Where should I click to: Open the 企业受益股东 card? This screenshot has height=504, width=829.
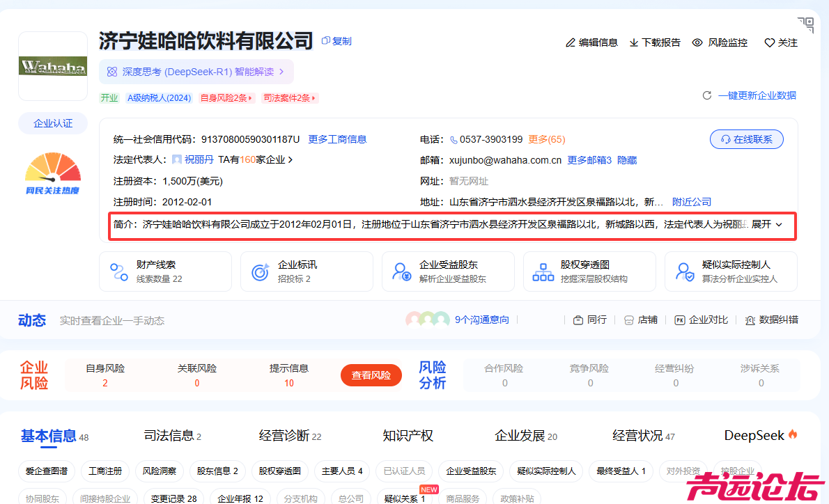tap(449, 271)
